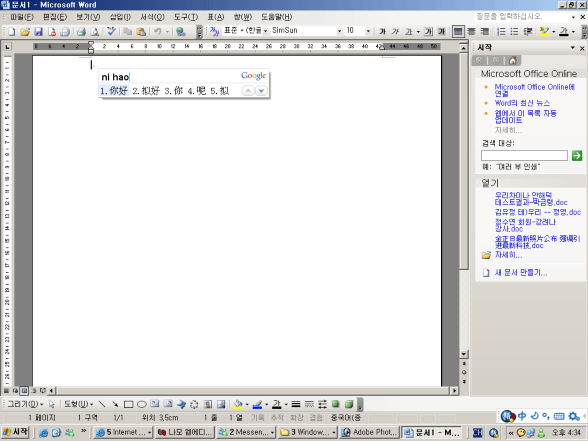Open the Styles and Formatting pane icon
This screenshot has height=441, width=588.
click(x=214, y=32)
